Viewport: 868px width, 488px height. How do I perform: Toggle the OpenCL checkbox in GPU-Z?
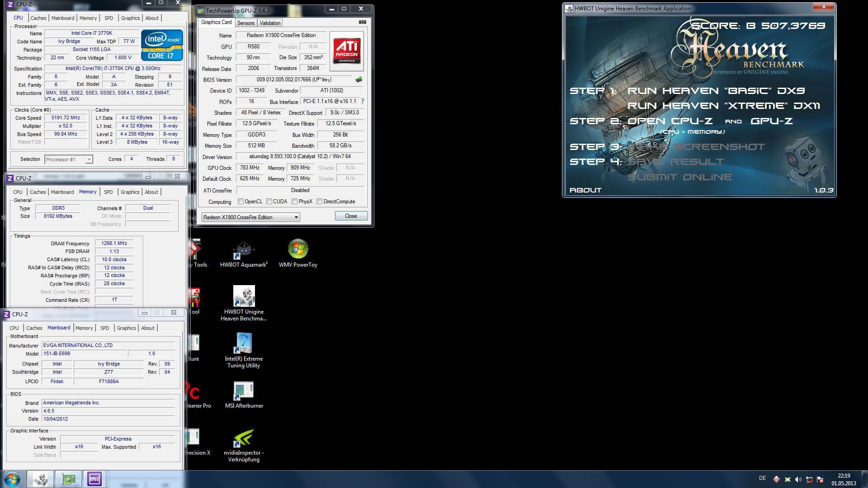(241, 202)
